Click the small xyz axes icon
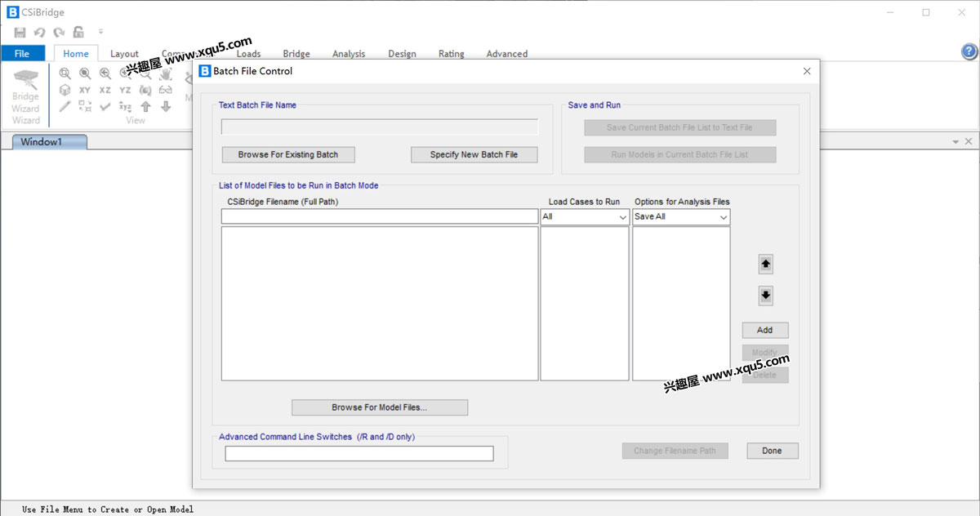 (x=125, y=106)
